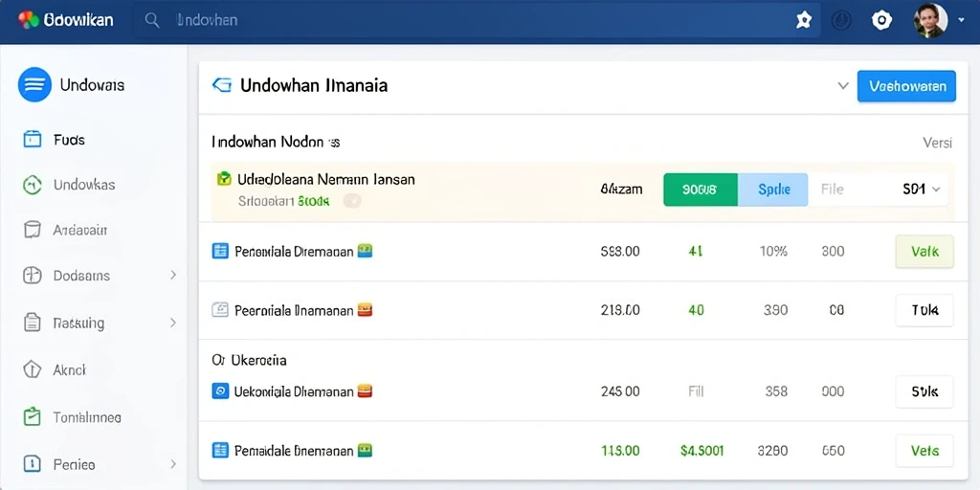Click the round blue menu icon beside Undowais
This screenshot has height=490, width=980.
(x=34, y=84)
